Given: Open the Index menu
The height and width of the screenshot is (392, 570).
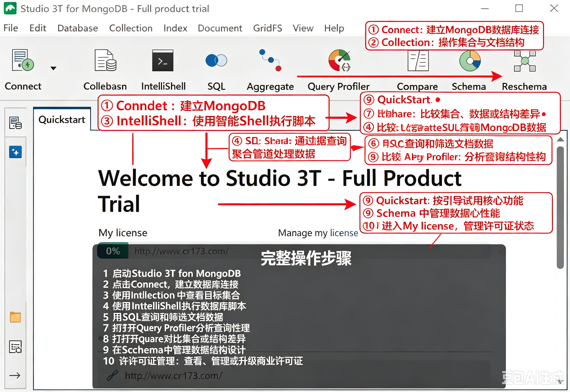Looking at the screenshot, I should coord(175,28).
